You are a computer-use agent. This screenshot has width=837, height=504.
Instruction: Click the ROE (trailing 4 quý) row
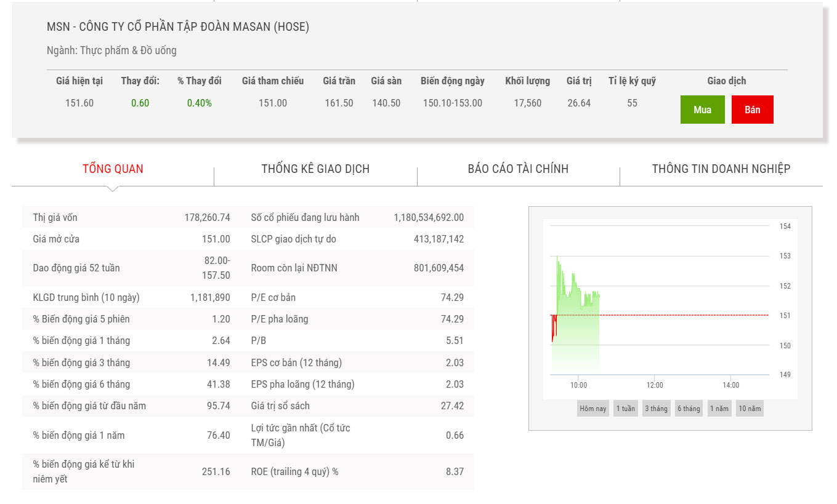(x=357, y=471)
